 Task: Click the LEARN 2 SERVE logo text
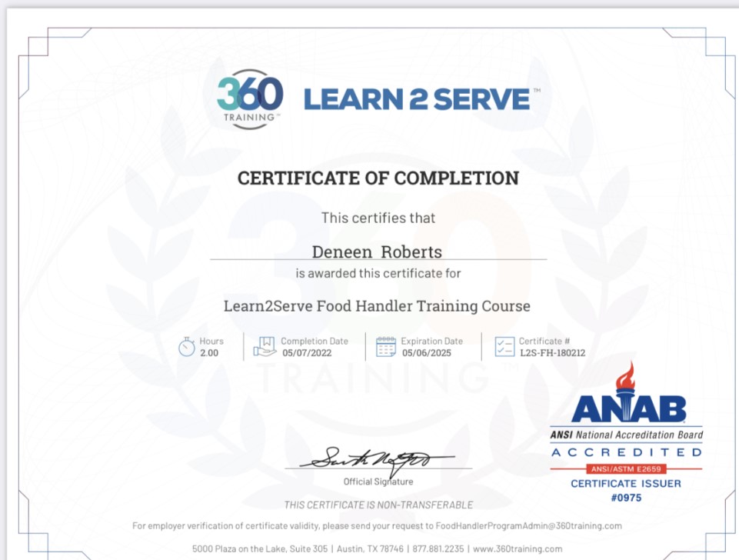coord(417,98)
